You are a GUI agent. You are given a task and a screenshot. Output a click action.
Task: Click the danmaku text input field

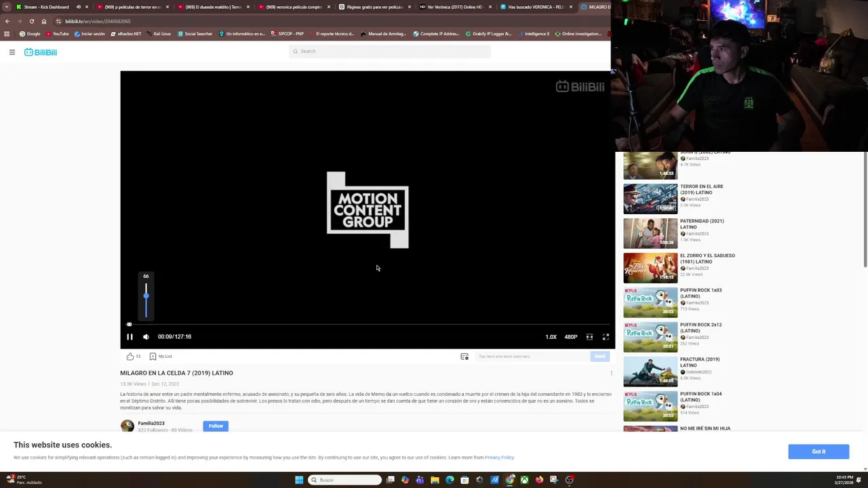[x=532, y=357]
